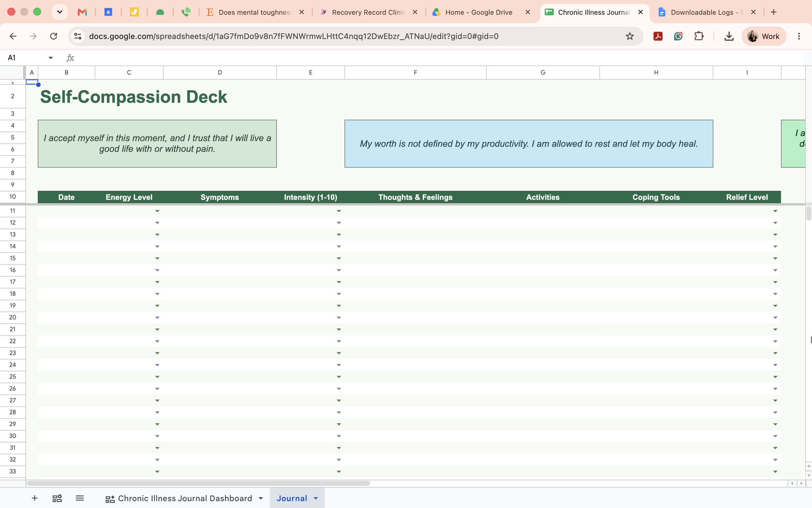This screenshot has width=812, height=508.
Task: Open the Name box dropdown arrow
Action: click(51, 58)
